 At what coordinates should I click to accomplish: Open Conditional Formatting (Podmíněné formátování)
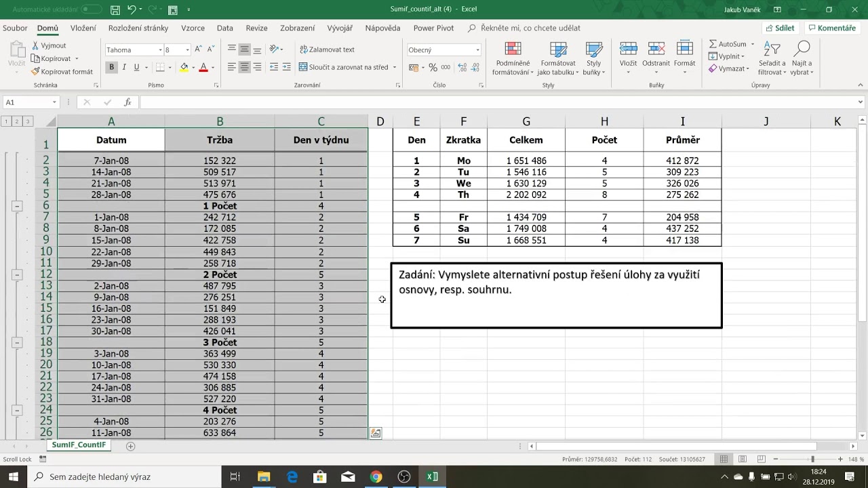[x=513, y=59]
